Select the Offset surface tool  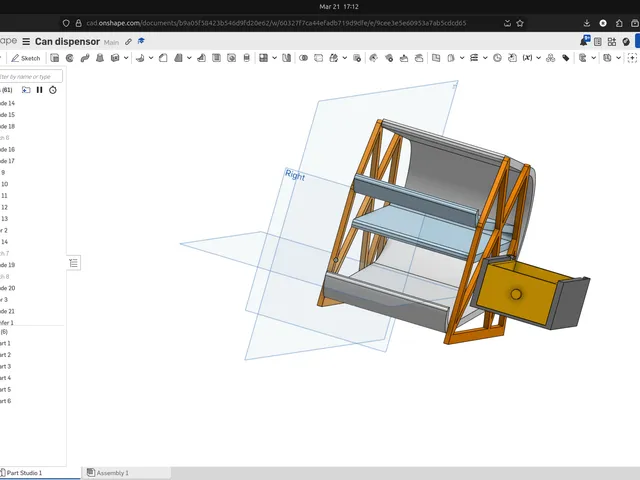(x=436, y=58)
